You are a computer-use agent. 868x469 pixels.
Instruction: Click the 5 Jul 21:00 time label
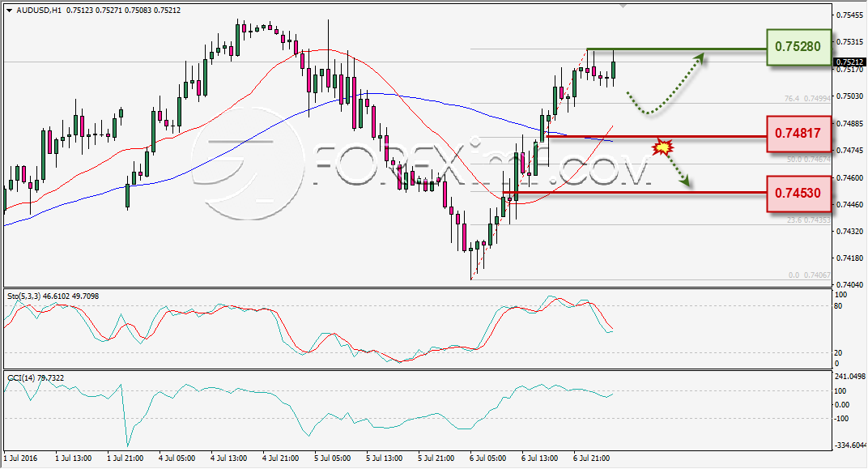pyautogui.click(x=436, y=458)
